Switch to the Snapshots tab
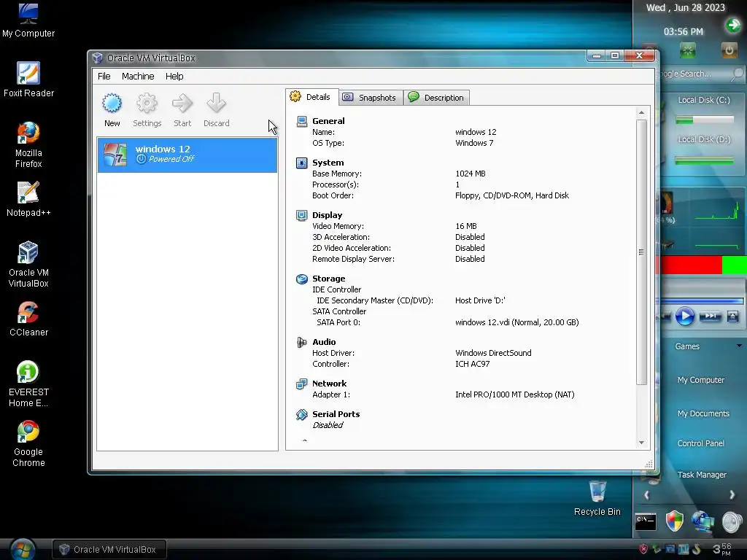The width and height of the screenshot is (747, 560). (x=371, y=98)
